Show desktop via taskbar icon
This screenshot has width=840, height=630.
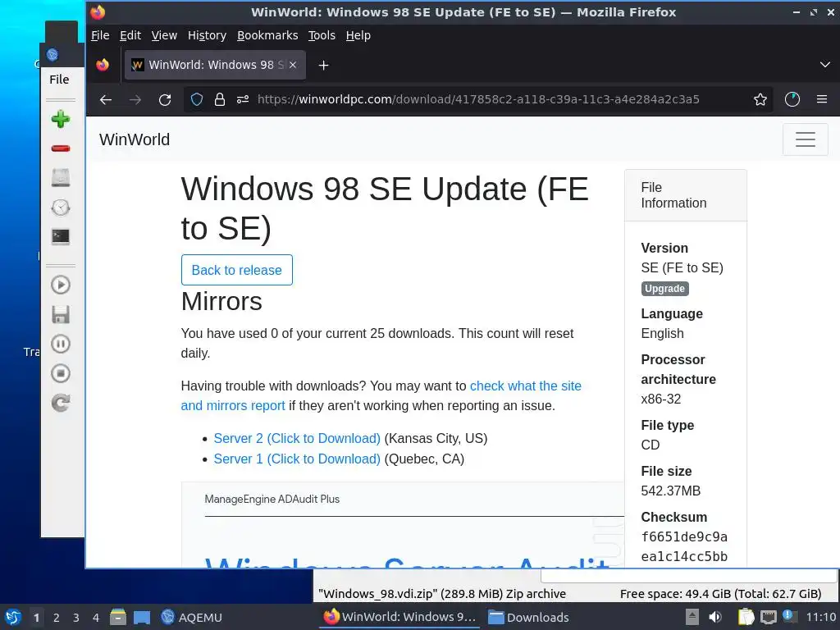point(141,617)
